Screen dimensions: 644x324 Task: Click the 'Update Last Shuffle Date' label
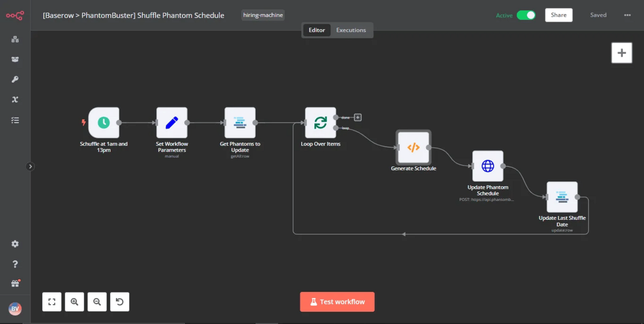coord(562,221)
